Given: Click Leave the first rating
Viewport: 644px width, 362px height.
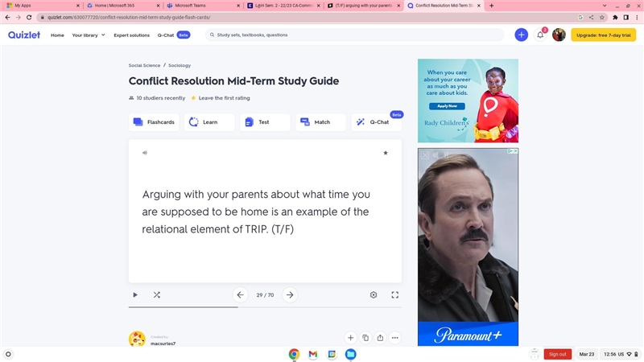Looking at the screenshot, I should click(x=224, y=98).
